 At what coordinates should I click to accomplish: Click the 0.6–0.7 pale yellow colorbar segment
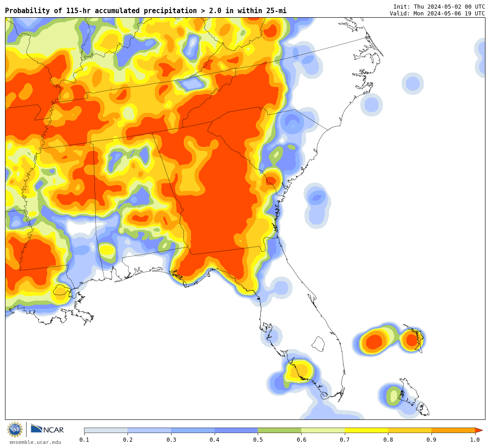click(x=323, y=430)
